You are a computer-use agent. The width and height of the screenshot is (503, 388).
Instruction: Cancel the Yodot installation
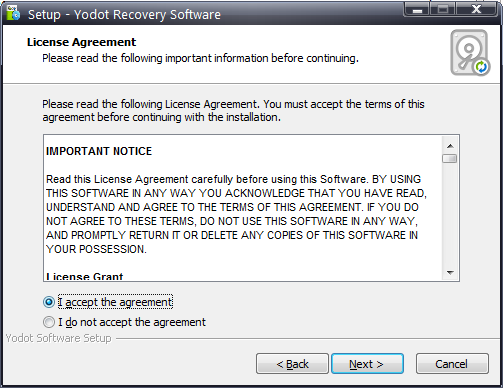(452, 364)
